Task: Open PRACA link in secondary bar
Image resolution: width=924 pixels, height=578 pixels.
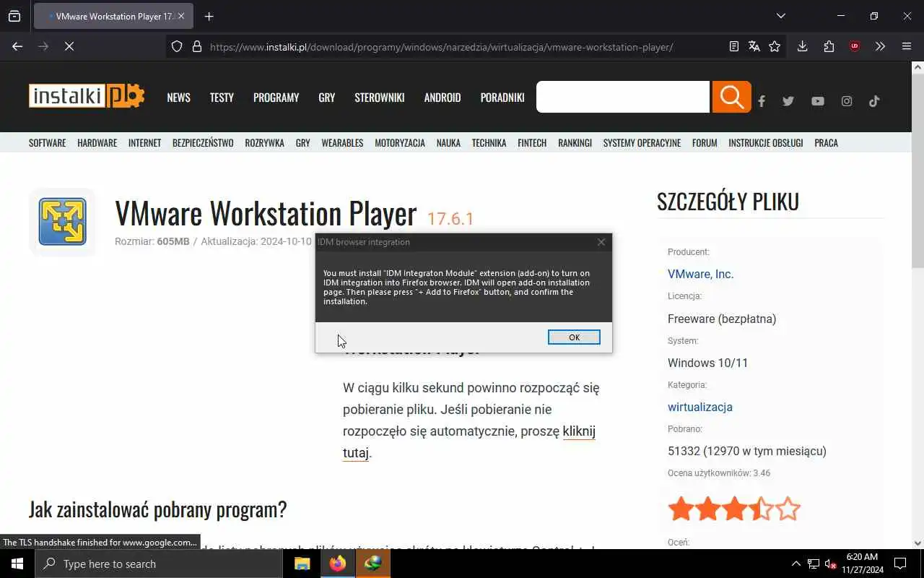Action: [x=826, y=143]
